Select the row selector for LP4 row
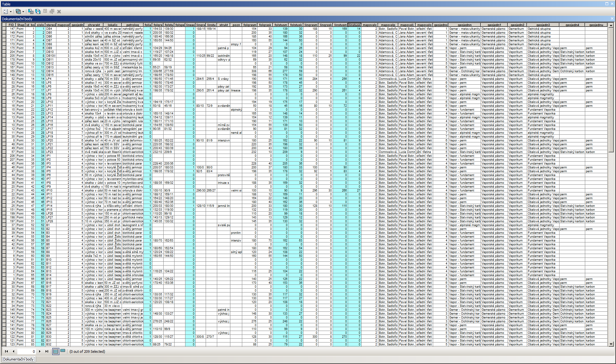Viewport: 616px width, 364px height. pyautogui.click(x=4, y=79)
